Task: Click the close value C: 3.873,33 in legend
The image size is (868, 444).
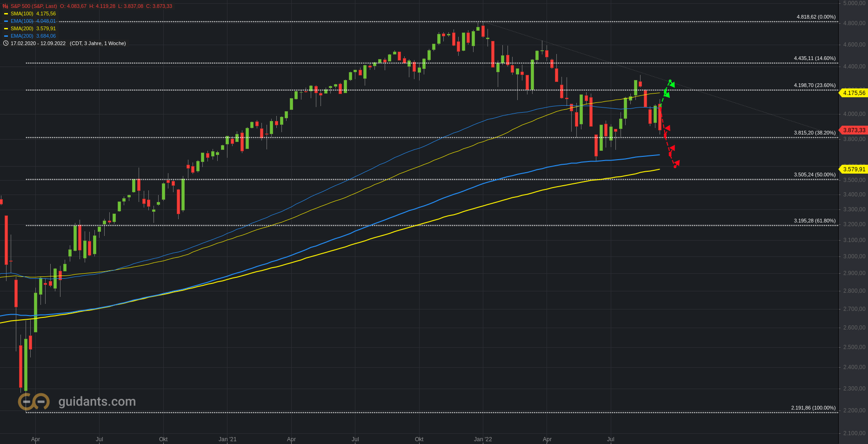Action: (159, 6)
